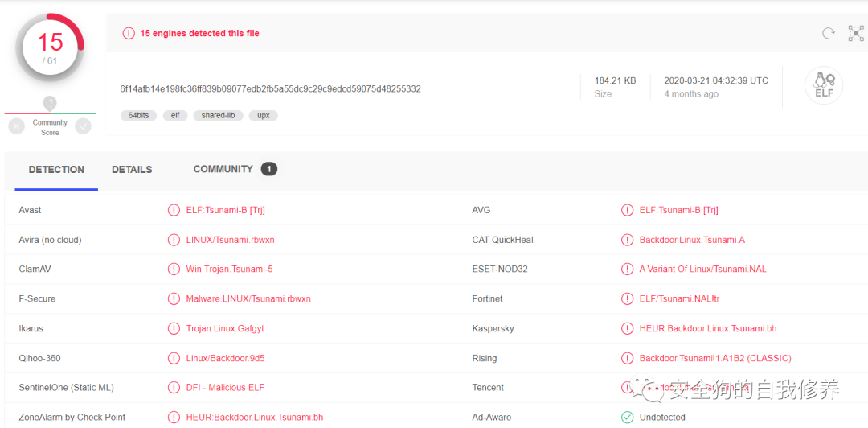Image resolution: width=868 pixels, height=428 pixels.
Task: Click the Fortinet detection alert icon
Action: [x=627, y=298]
